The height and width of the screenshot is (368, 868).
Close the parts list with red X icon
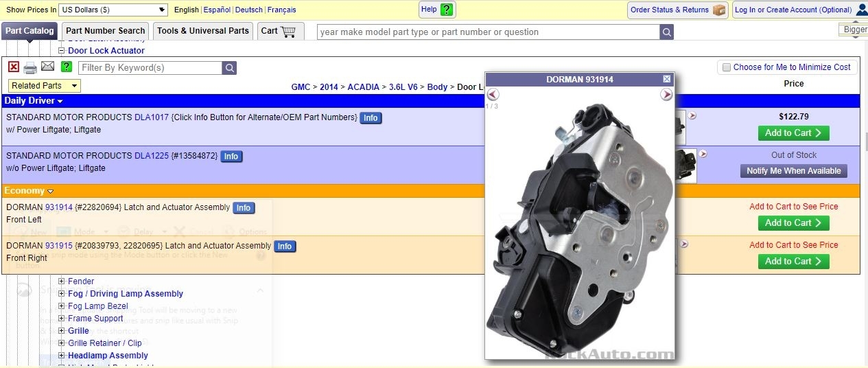[x=14, y=67]
